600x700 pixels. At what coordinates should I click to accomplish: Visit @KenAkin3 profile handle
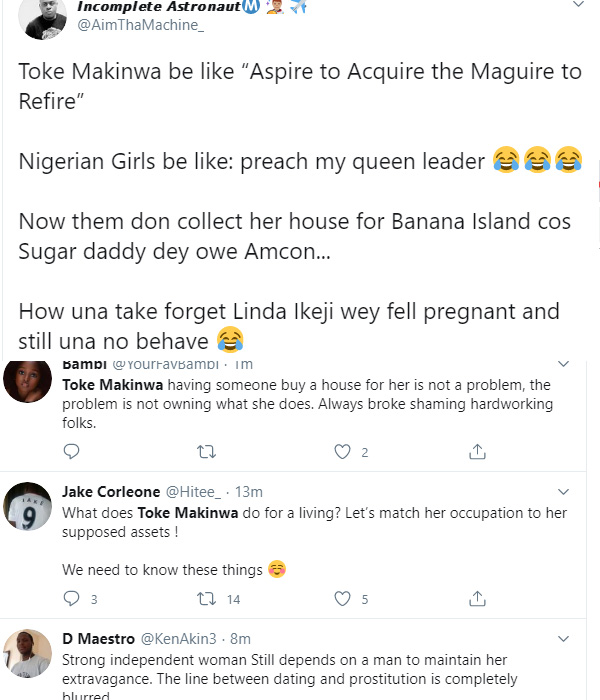[x=179, y=638]
